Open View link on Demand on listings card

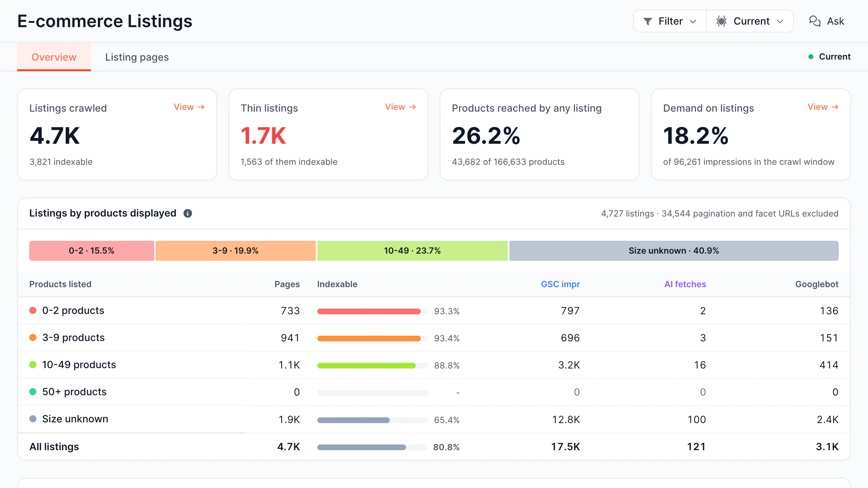click(x=823, y=107)
